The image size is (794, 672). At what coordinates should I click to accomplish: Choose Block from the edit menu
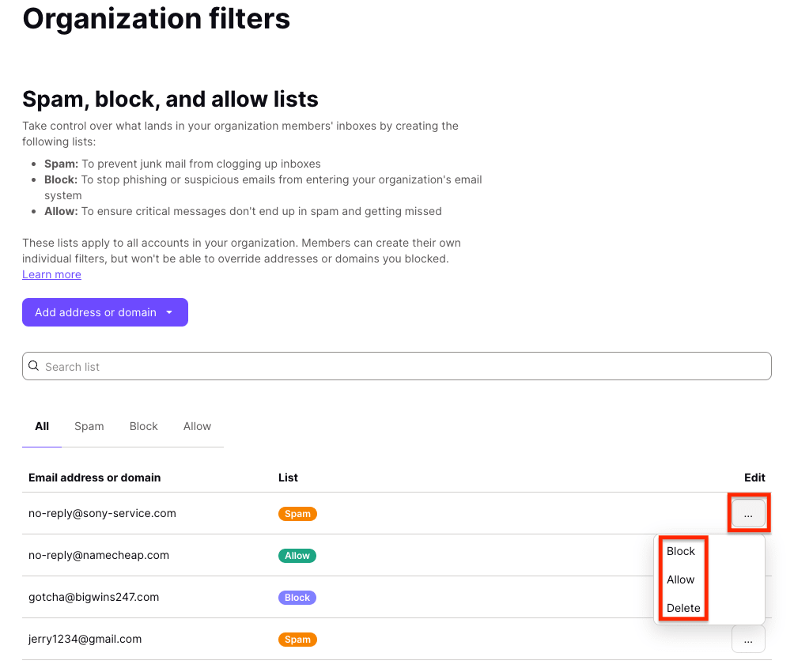[x=681, y=551]
